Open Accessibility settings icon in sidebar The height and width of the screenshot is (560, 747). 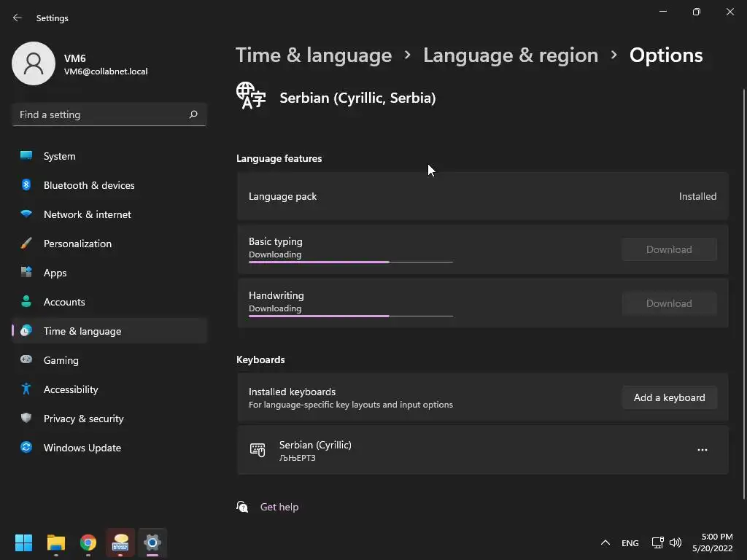point(26,389)
